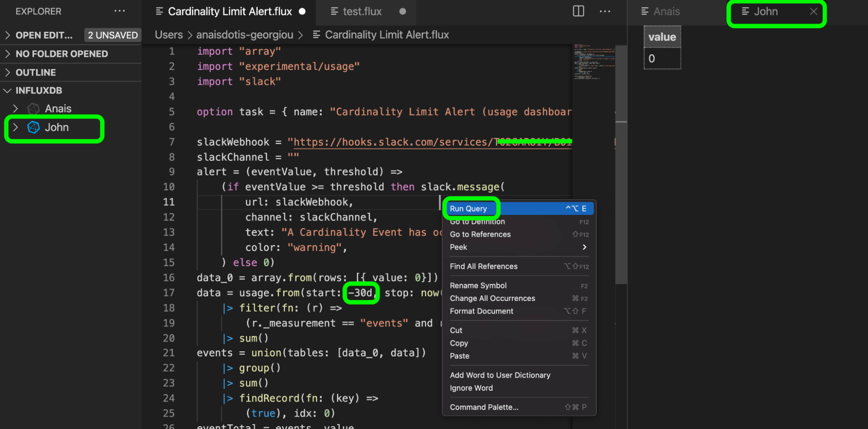Open the editor more actions ellipsis icon
This screenshot has width=868, height=429.
(605, 11)
